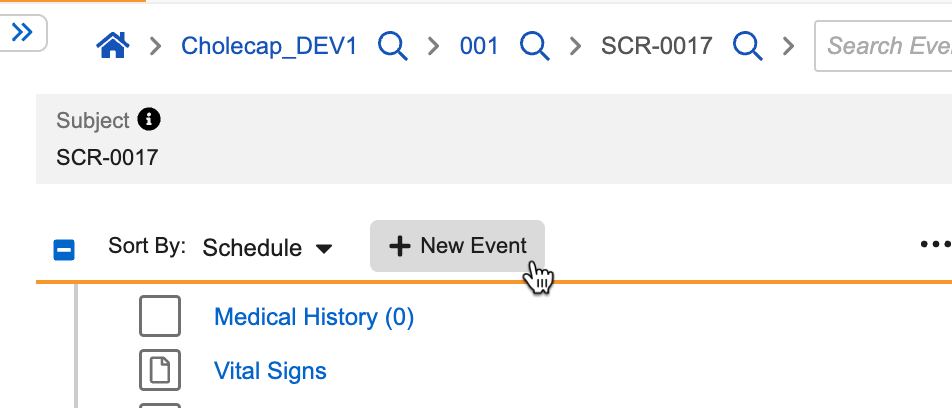Click the Vital Signs form document icon

click(160, 371)
